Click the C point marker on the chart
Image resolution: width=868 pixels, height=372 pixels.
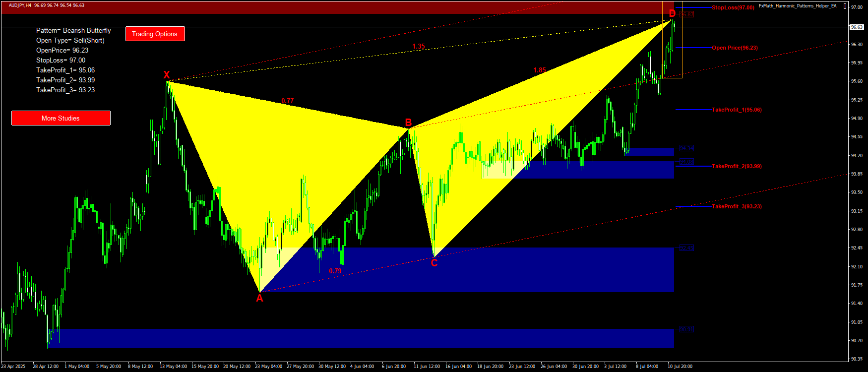(434, 263)
